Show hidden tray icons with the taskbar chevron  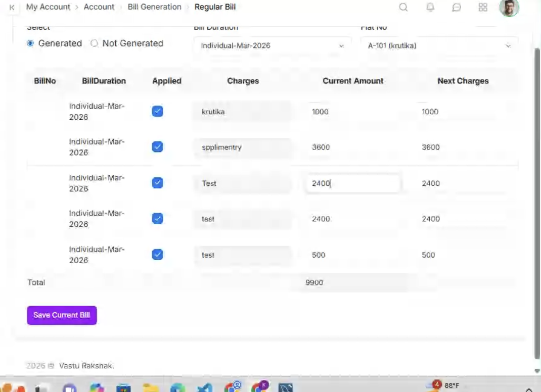pos(528,389)
